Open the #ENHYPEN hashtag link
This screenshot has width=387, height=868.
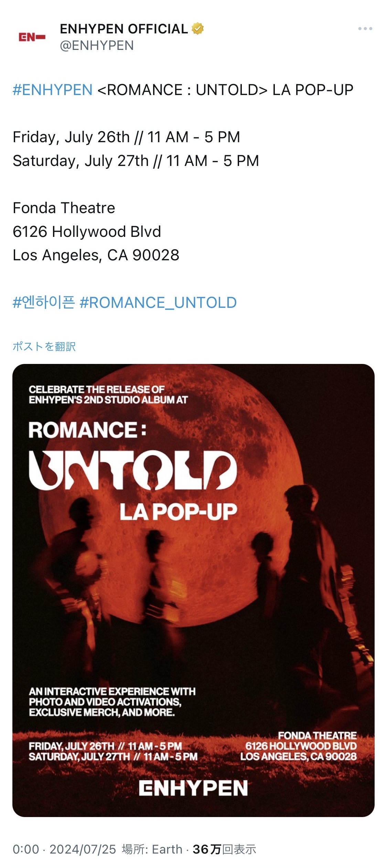click(x=53, y=90)
